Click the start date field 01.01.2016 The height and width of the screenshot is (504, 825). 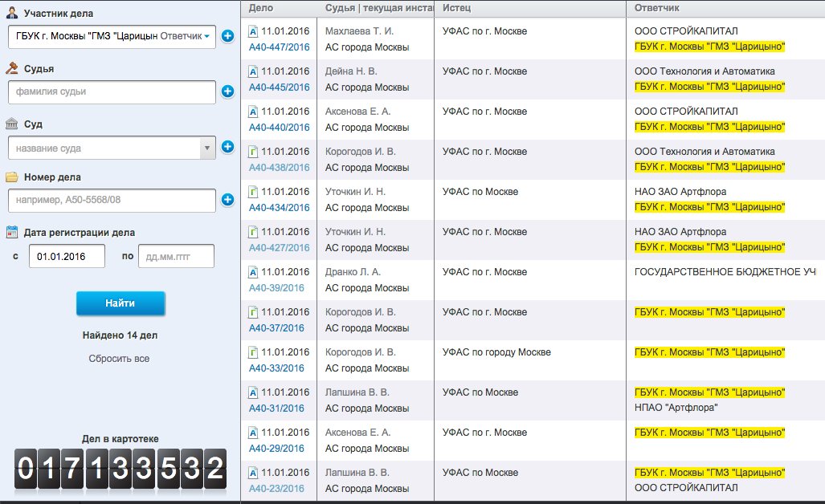pos(67,257)
